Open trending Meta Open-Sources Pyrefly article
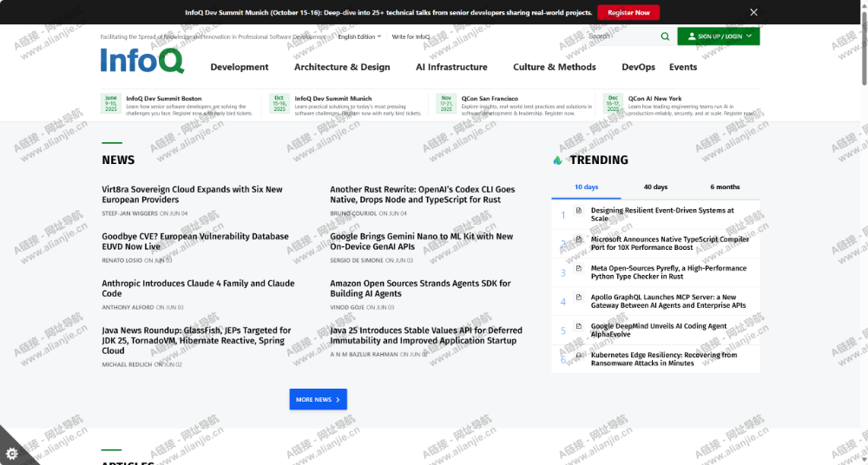 668,272
